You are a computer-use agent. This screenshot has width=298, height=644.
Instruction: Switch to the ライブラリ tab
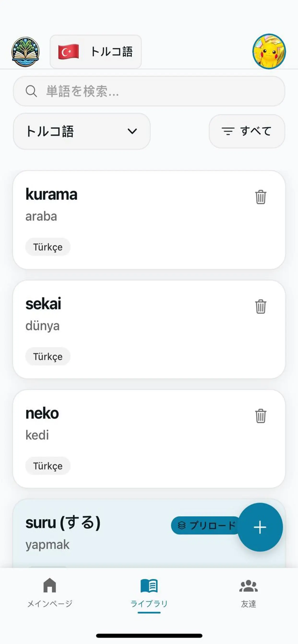click(x=149, y=593)
